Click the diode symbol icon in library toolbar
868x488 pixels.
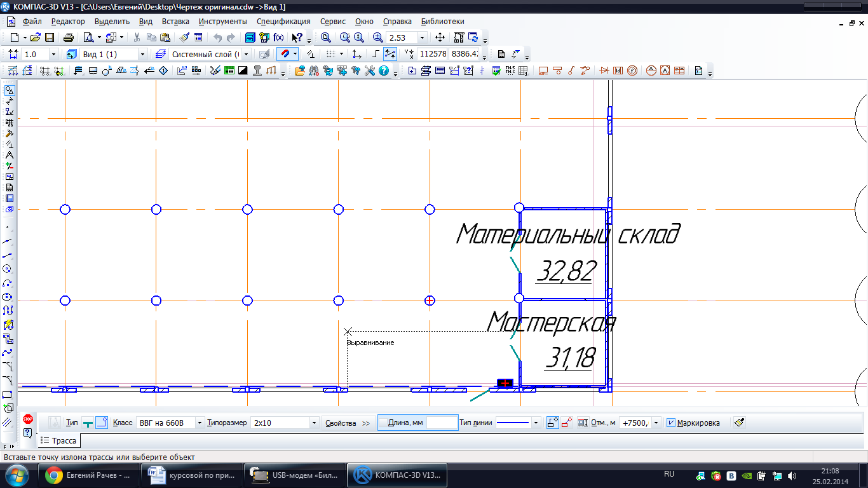604,71
